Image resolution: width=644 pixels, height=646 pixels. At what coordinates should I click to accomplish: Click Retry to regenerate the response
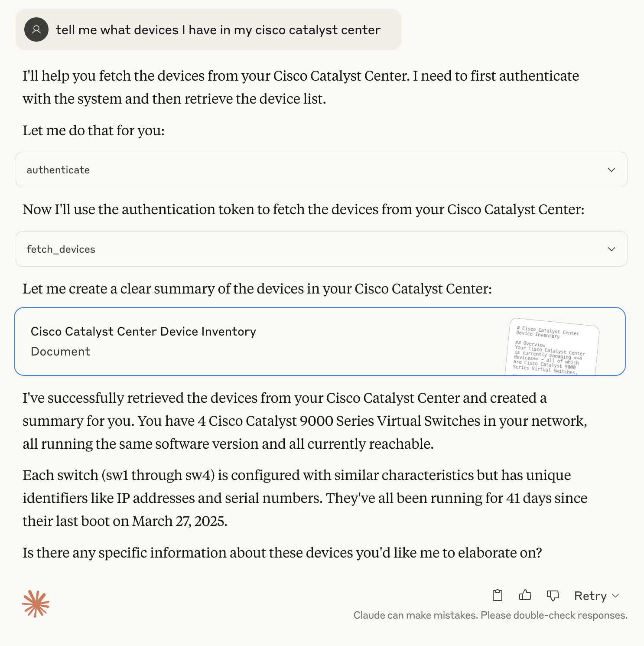(x=590, y=596)
